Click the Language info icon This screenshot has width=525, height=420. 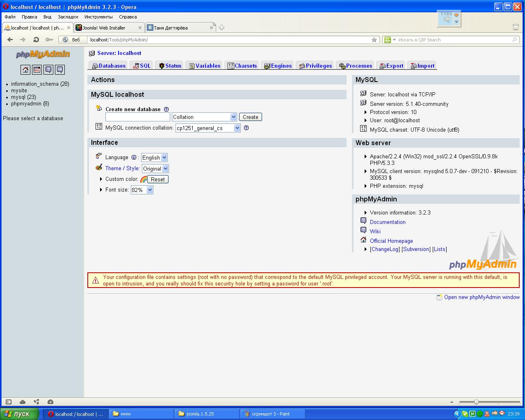[134, 157]
